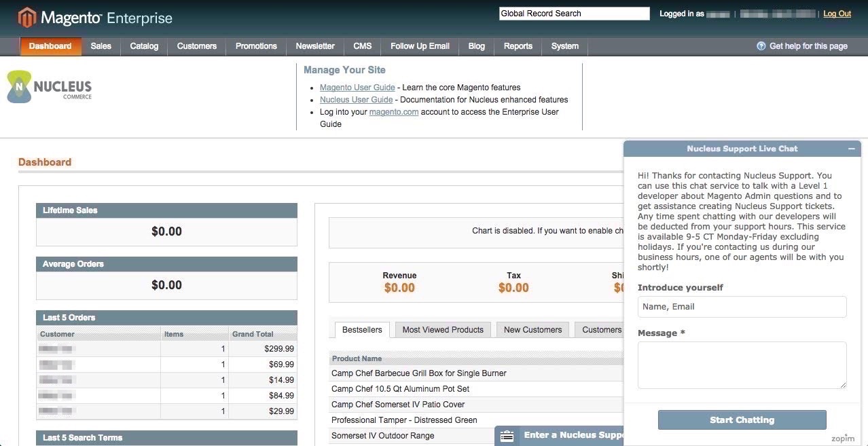The height and width of the screenshot is (446, 868).
Task: Click the Revenue amount $0.00
Action: [399, 288]
